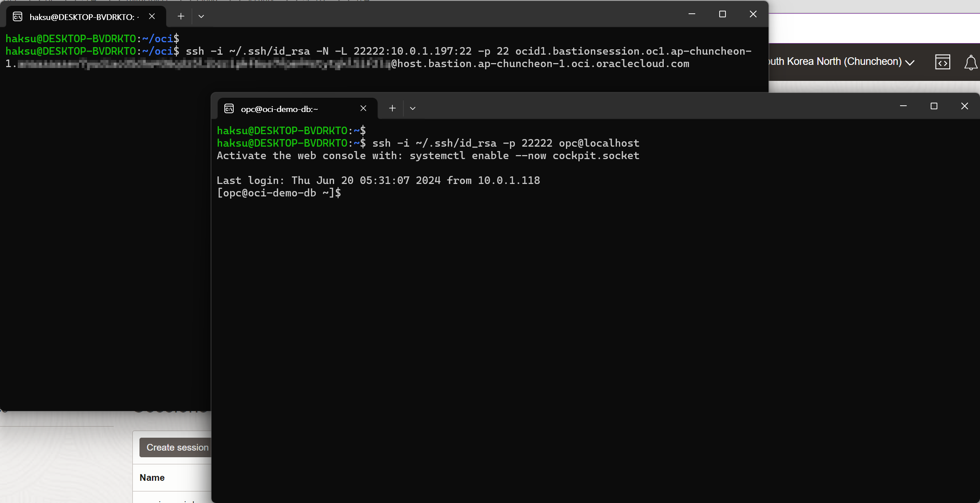Viewport: 980px width, 503px height.
Task: Expand profile dropdown in opc@oci-demo-db terminal
Action: [413, 108]
